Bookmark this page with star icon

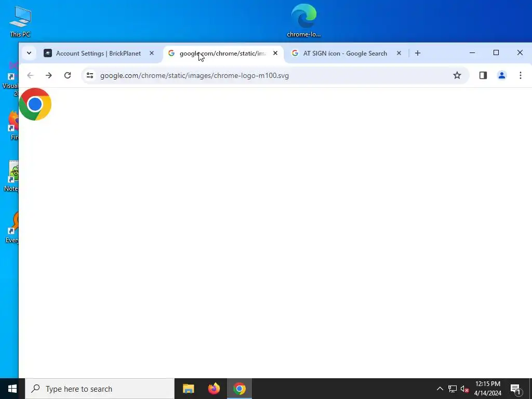point(457,75)
